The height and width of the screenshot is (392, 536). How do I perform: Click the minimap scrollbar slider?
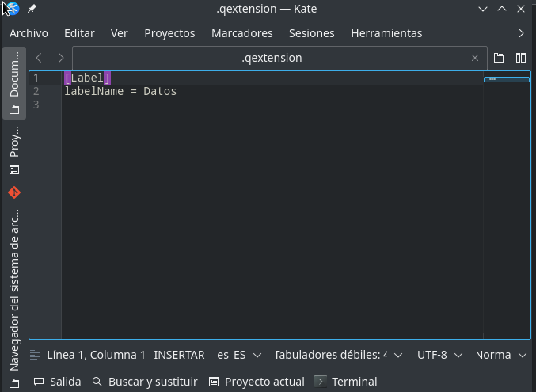point(506,79)
